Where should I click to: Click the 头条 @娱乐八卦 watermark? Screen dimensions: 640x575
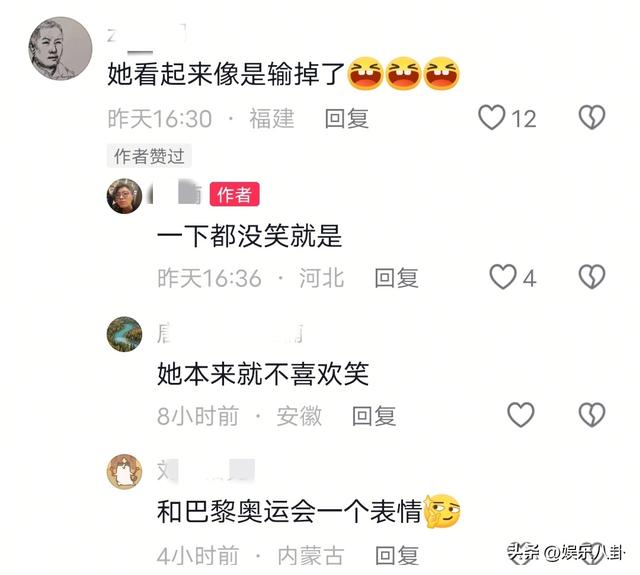[565, 553]
